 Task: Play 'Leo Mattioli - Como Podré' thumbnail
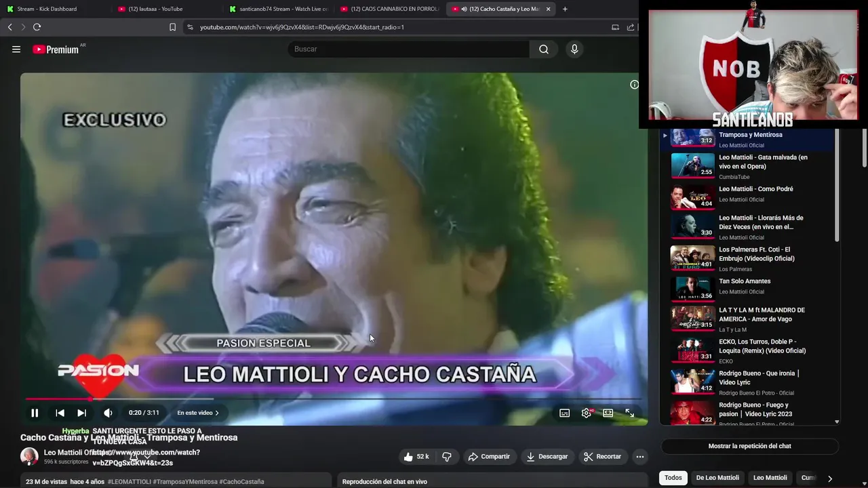(692, 197)
